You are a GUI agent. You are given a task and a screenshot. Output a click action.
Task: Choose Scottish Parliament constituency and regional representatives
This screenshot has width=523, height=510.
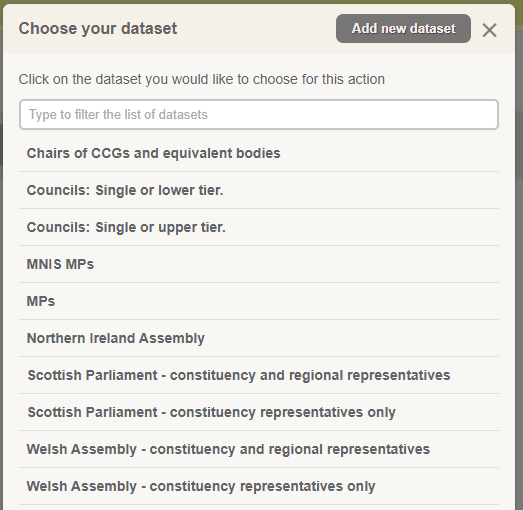tap(259, 375)
